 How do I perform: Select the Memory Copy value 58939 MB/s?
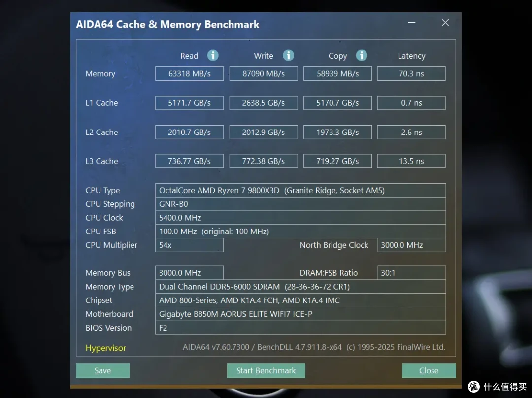coord(337,73)
